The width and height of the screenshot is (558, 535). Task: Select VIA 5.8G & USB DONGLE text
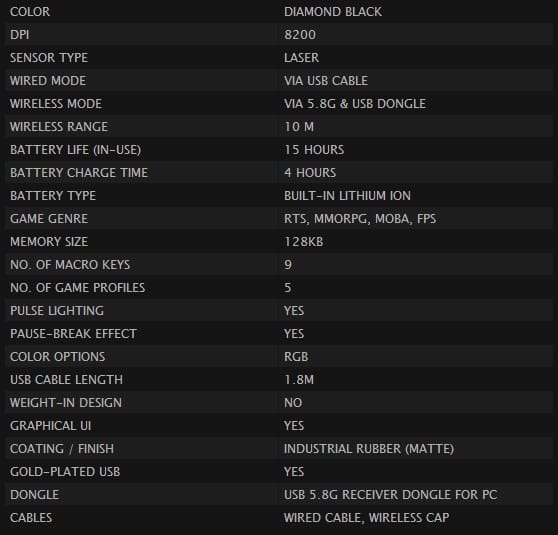[355, 104]
